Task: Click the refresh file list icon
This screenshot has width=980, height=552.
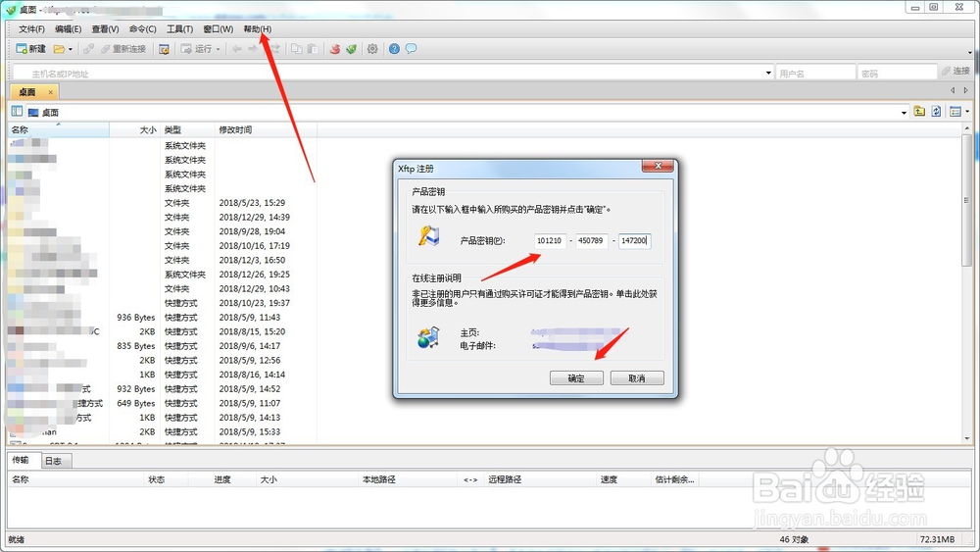Action: 936,112
